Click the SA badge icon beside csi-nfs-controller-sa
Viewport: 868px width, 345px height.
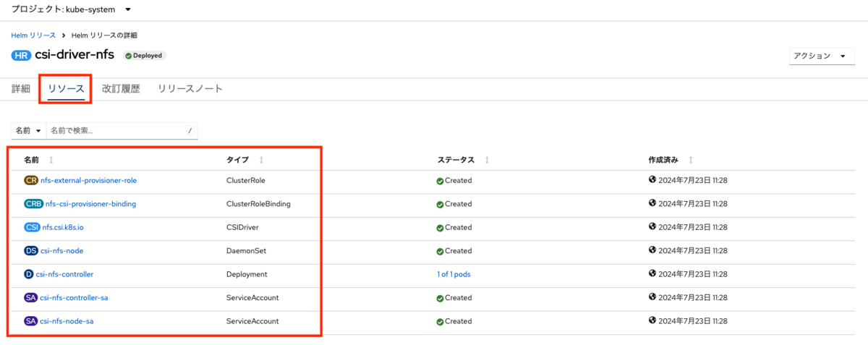[x=31, y=298]
